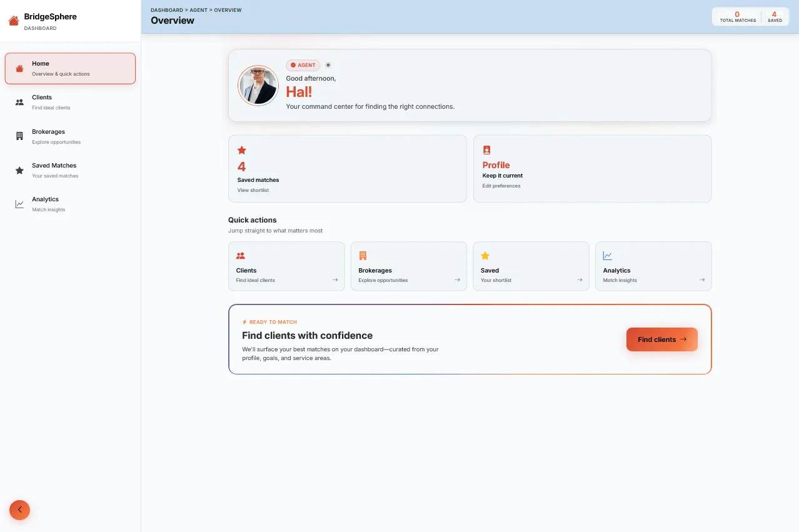Collapse the sidebar with the orange chevron button
The width and height of the screenshot is (799, 532).
(x=19, y=509)
